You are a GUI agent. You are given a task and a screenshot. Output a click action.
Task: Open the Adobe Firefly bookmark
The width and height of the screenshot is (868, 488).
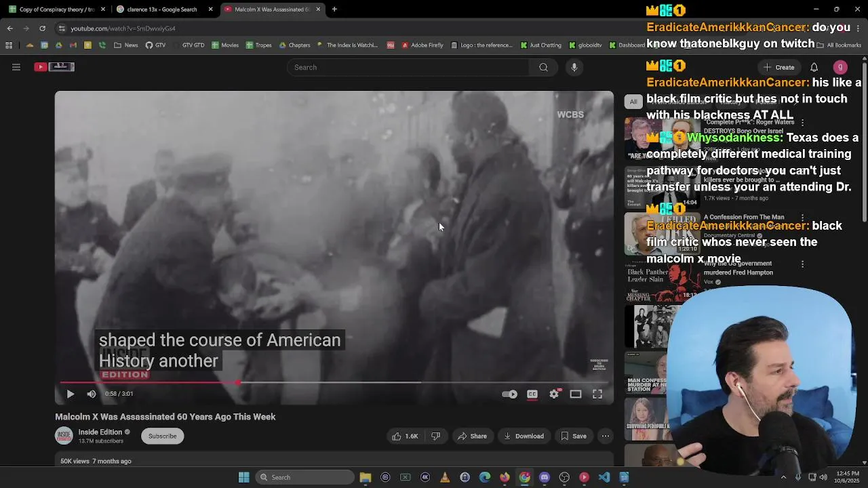click(422, 45)
